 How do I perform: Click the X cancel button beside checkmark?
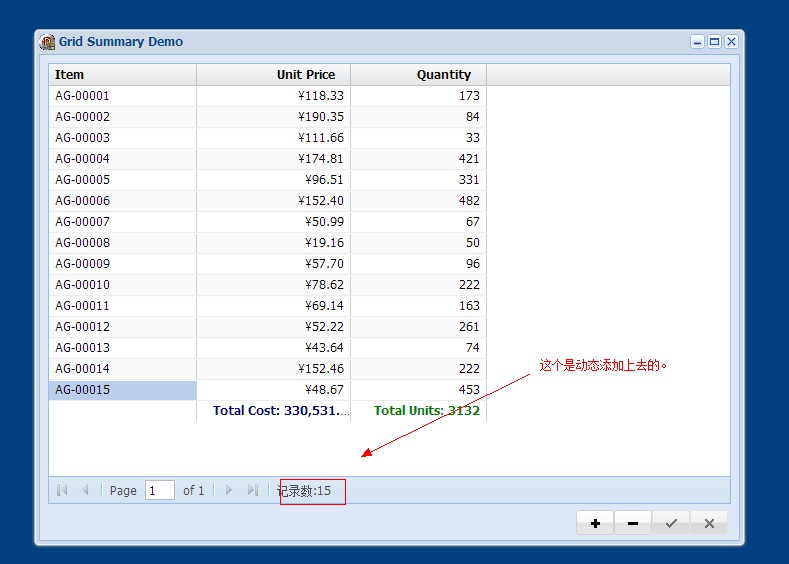click(x=709, y=523)
